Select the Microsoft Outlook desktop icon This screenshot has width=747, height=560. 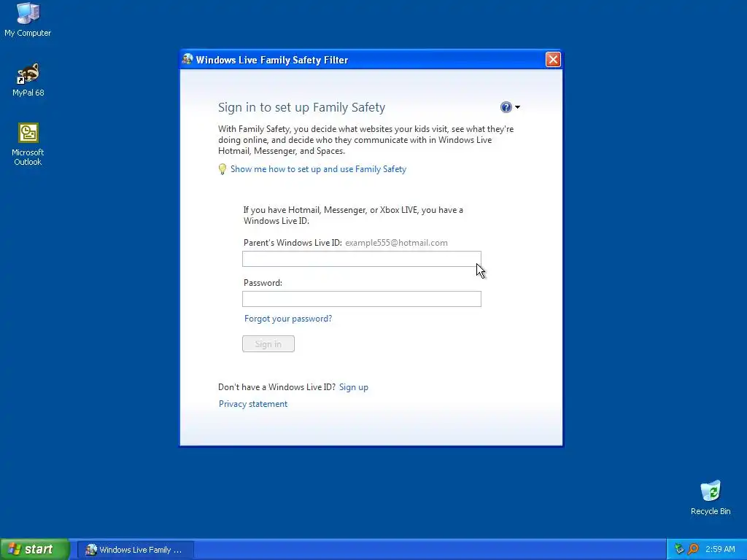(28, 144)
